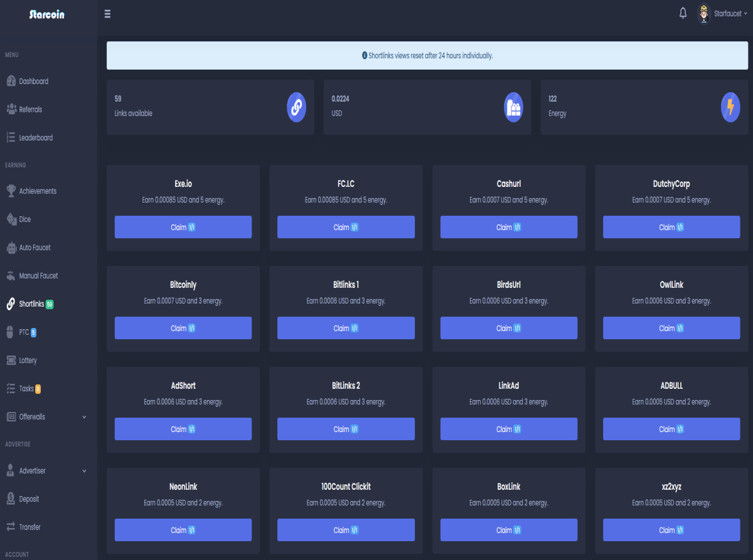
Task: Click the info icon in the banner
Action: click(x=365, y=55)
